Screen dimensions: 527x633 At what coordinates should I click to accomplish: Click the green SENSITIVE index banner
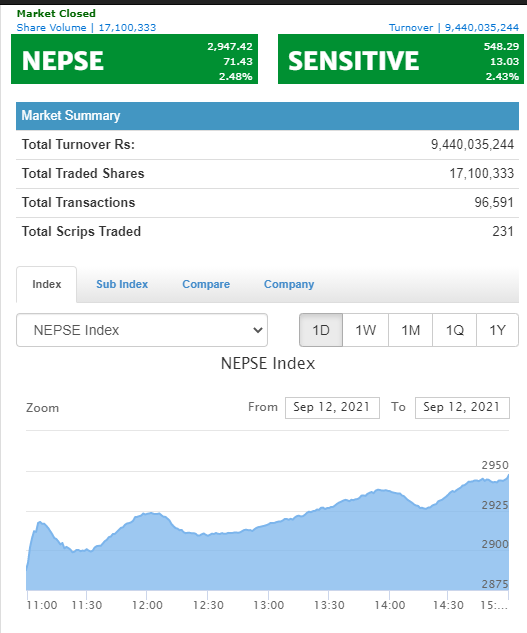point(401,59)
